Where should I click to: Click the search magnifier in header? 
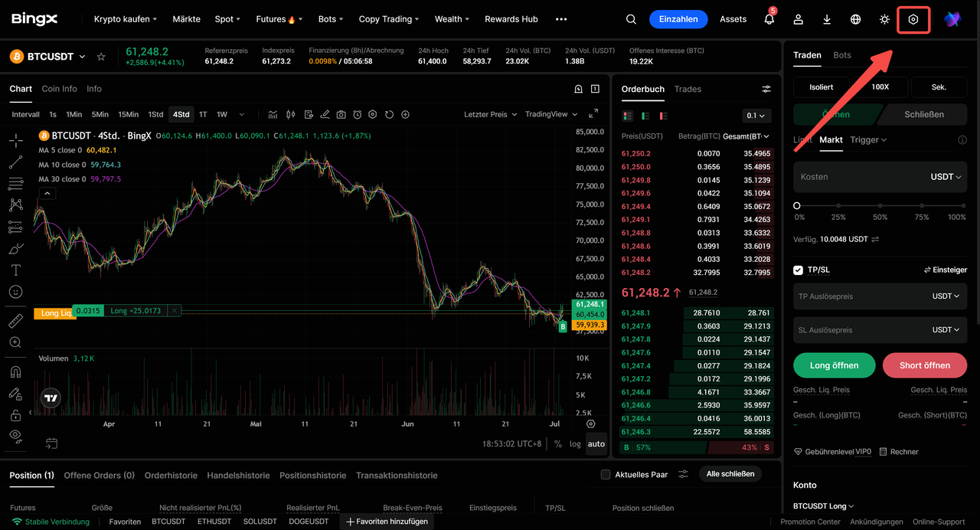(x=631, y=19)
